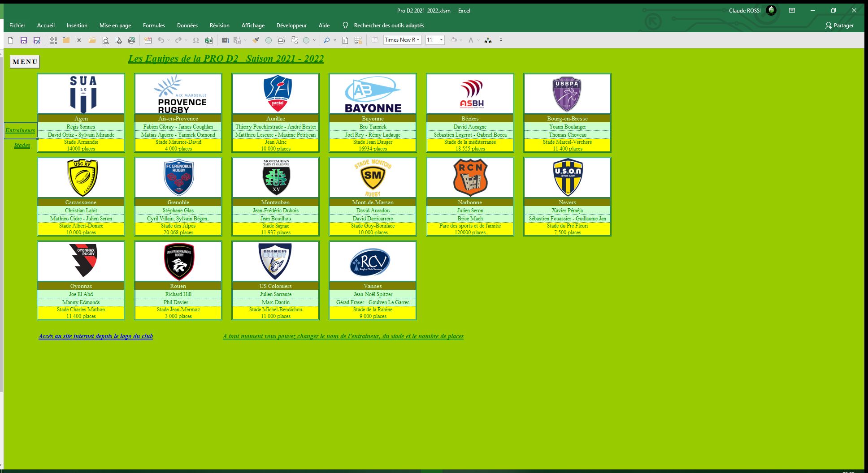Viewport: 868px width, 473px height.
Task: Click the Print preview magnifier icon
Action: (x=105, y=40)
